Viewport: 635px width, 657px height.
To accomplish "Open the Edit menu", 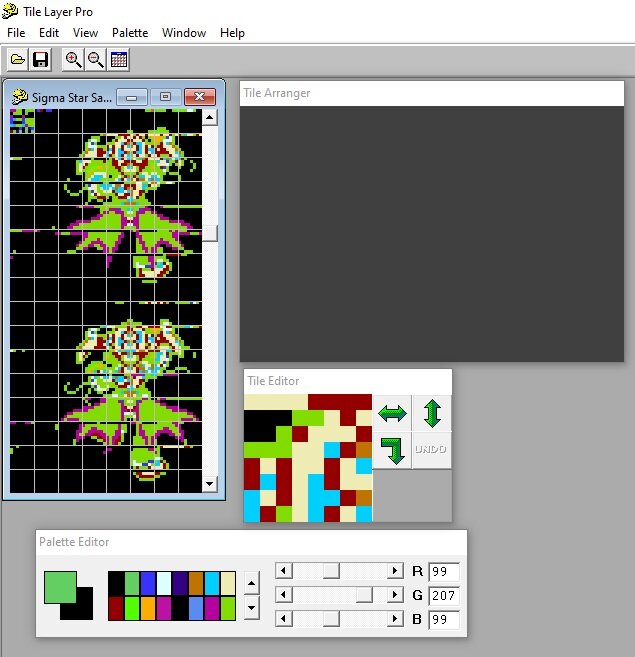I will [49, 33].
